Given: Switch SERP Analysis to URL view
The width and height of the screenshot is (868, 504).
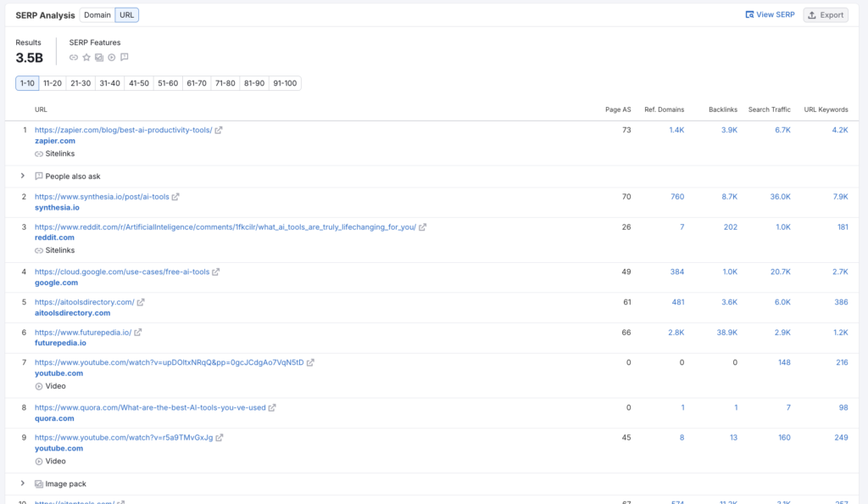Looking at the screenshot, I should point(127,15).
